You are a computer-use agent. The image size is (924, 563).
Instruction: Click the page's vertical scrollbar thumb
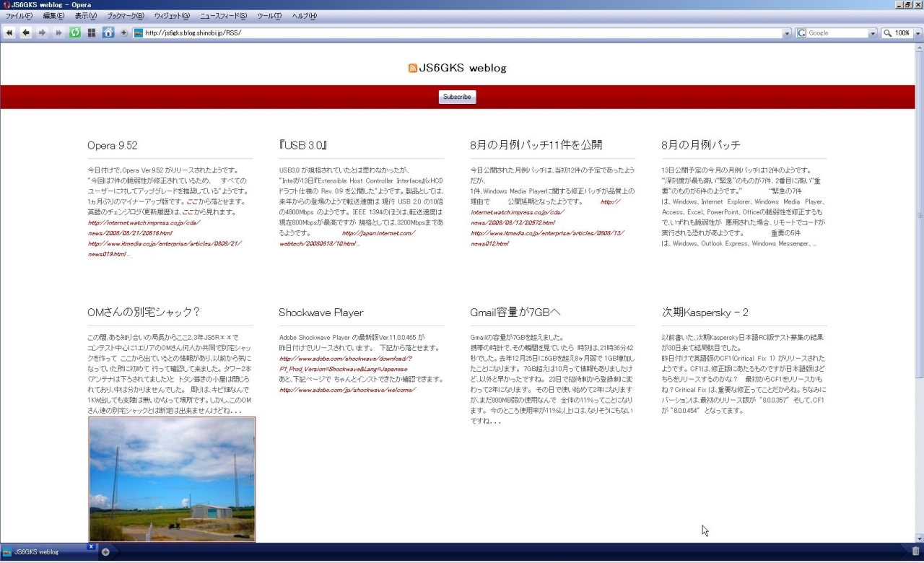(x=919, y=214)
